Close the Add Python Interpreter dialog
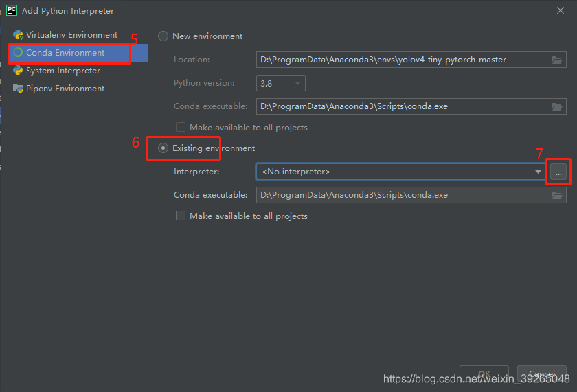This screenshot has height=392, width=577. pyautogui.click(x=561, y=10)
